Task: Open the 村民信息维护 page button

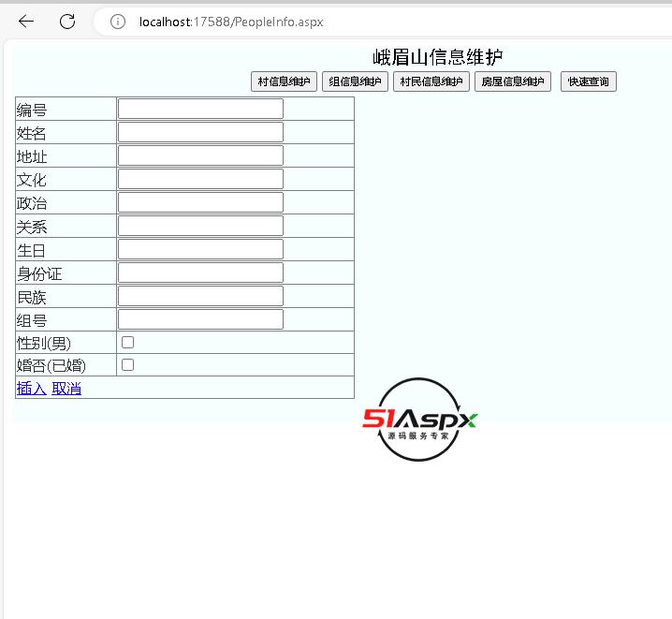Action: point(431,81)
